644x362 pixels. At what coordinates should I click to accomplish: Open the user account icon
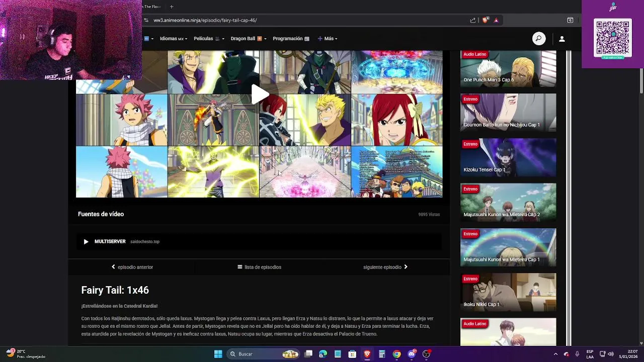[562, 39]
